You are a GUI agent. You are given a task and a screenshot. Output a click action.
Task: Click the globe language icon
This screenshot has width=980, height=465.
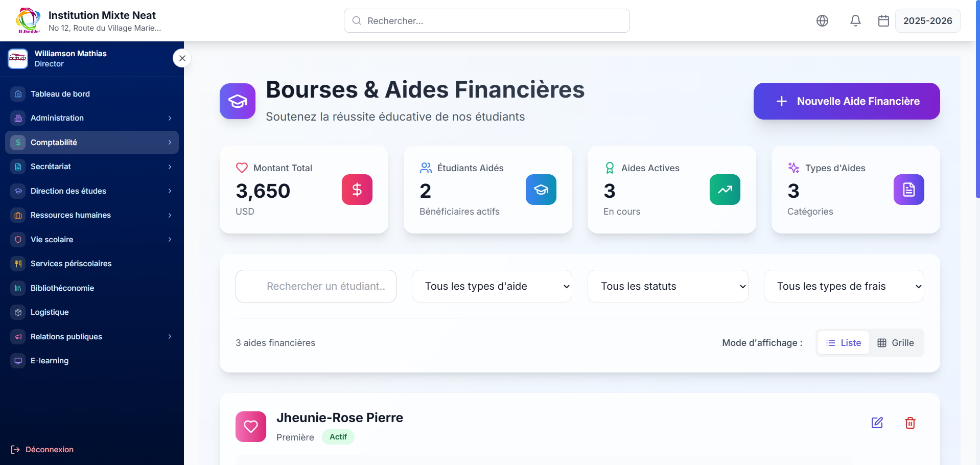[822, 21]
